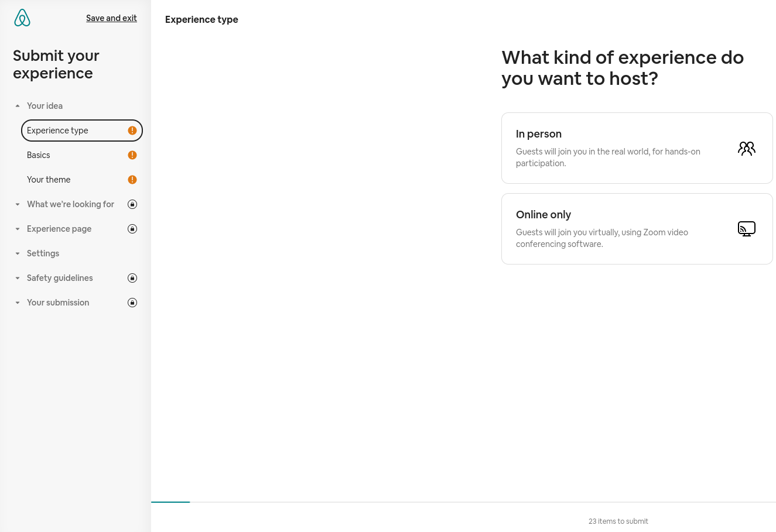Image resolution: width=776 pixels, height=532 pixels.
Task: Click lock icon next to Experience page
Action: point(132,229)
